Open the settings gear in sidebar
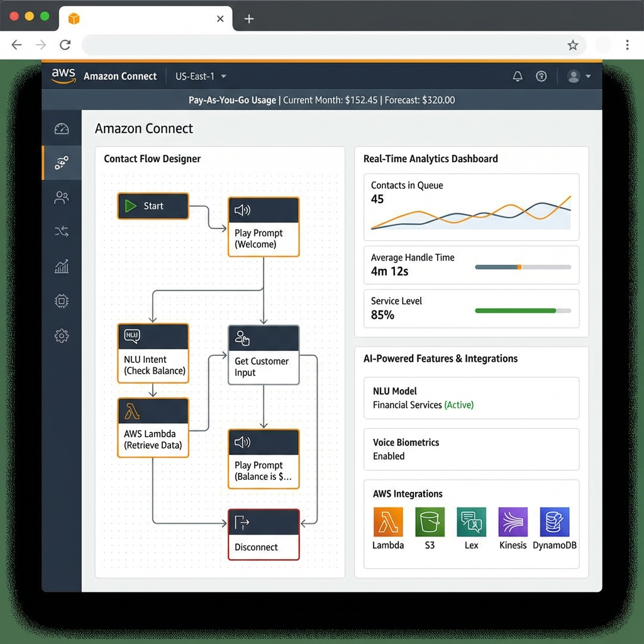644x644 pixels. (x=62, y=336)
